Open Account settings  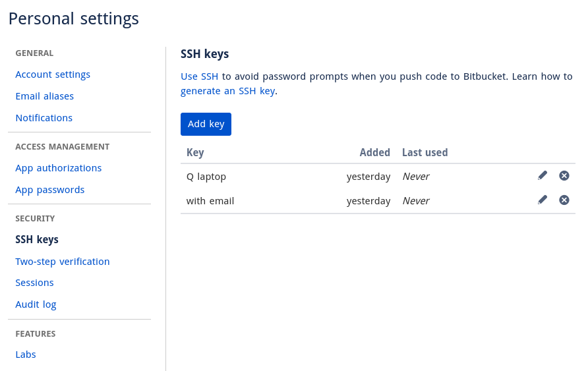(x=53, y=74)
